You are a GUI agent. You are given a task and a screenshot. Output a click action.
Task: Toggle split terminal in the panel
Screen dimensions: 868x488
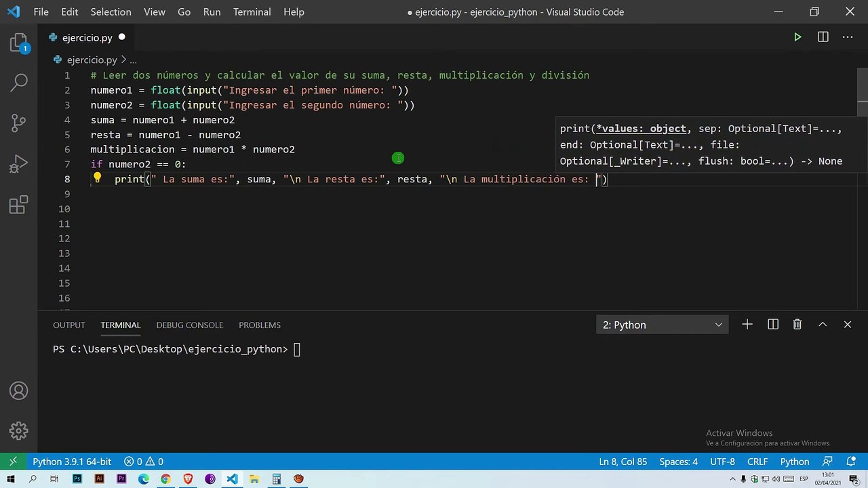click(772, 325)
